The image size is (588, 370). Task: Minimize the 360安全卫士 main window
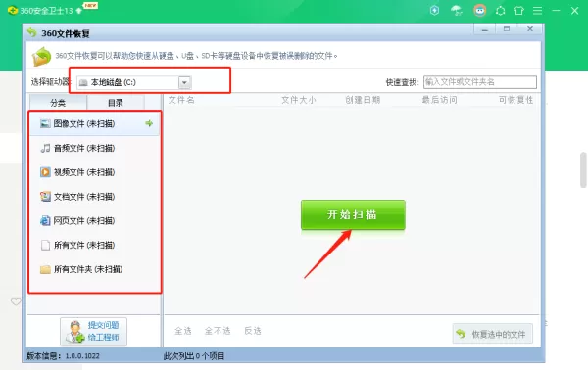pyautogui.click(x=556, y=11)
